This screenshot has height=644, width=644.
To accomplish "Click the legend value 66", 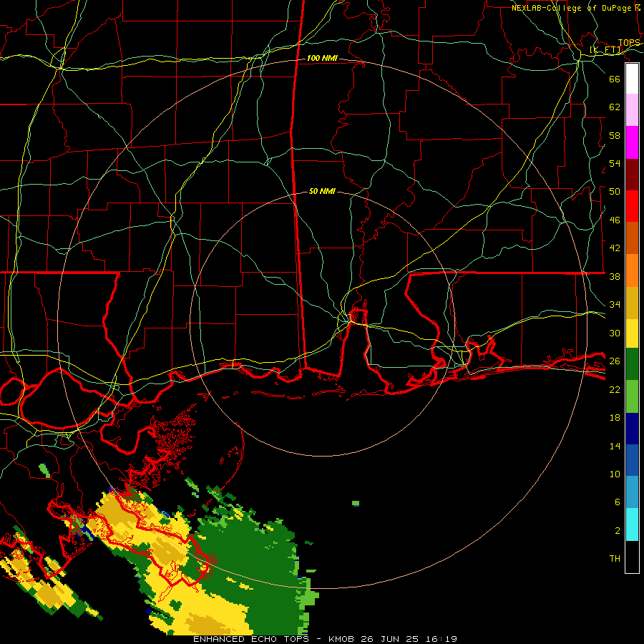I will point(615,79).
